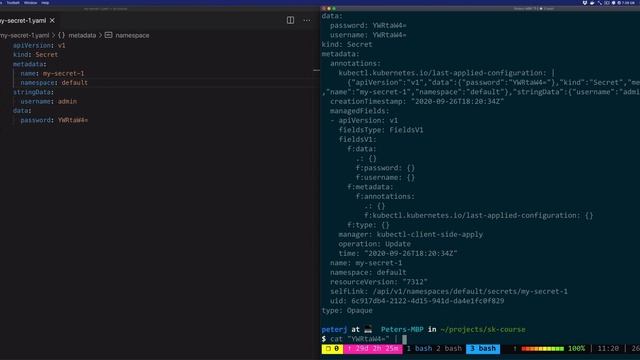The height and width of the screenshot is (360, 640).
Task: Click the terminal window yellow minimize button
Action: tap(329, 8)
